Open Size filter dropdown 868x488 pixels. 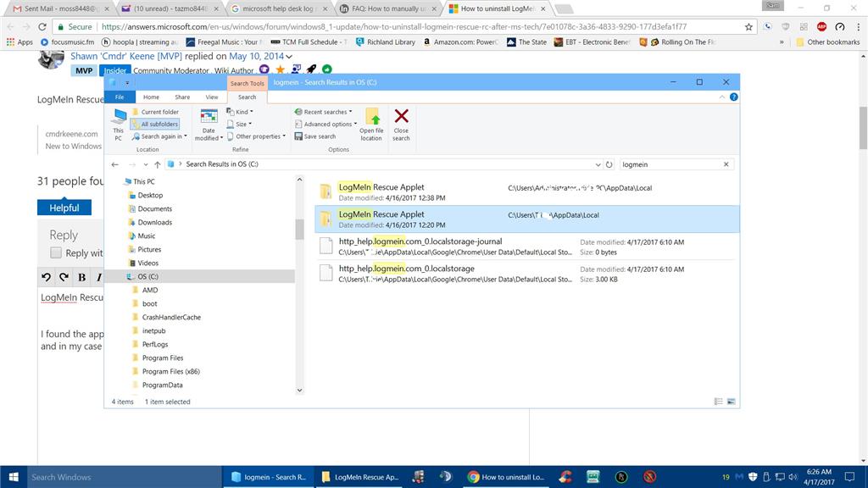[238, 124]
